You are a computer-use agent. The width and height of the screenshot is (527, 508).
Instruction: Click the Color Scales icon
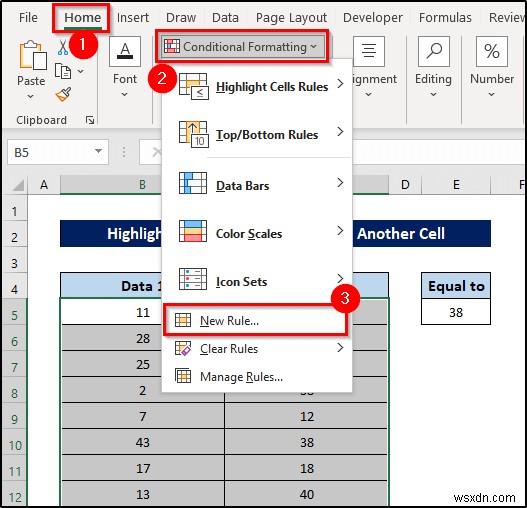(193, 231)
